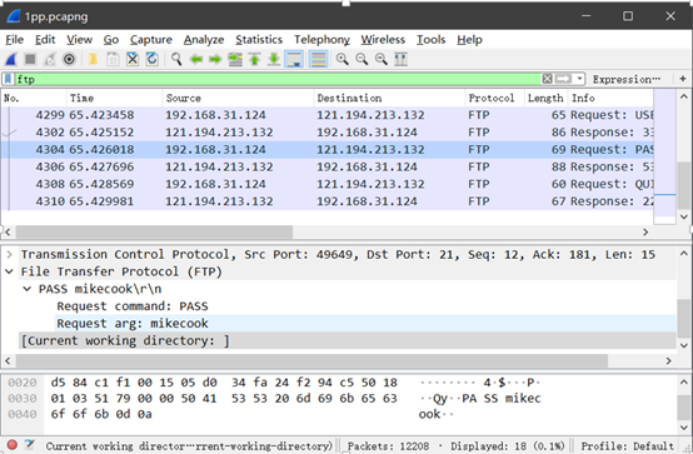Click the stop capture square icon

tap(30, 59)
